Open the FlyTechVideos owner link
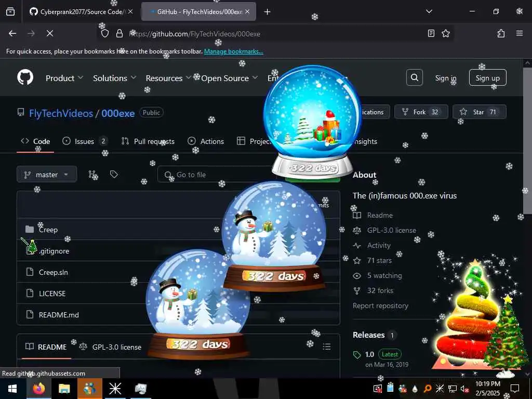This screenshot has width=532, height=399. click(61, 113)
